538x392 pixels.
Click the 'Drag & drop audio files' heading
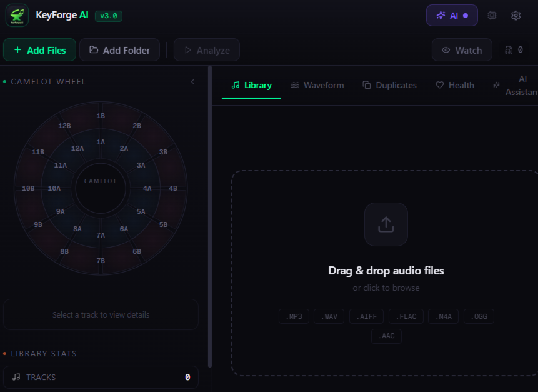point(386,271)
